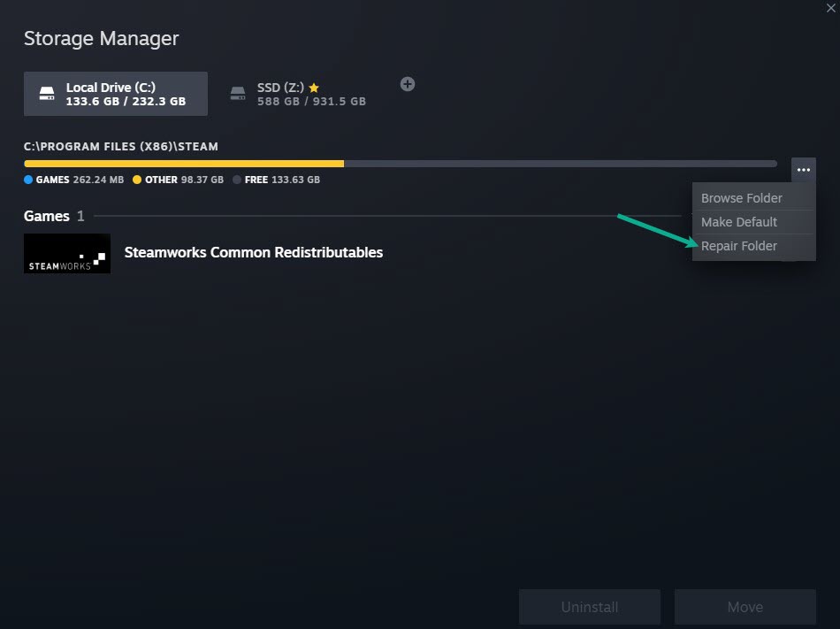The height and width of the screenshot is (629, 840).
Task: Open Steamworks Common Redistributables thumbnail
Action: pos(67,253)
